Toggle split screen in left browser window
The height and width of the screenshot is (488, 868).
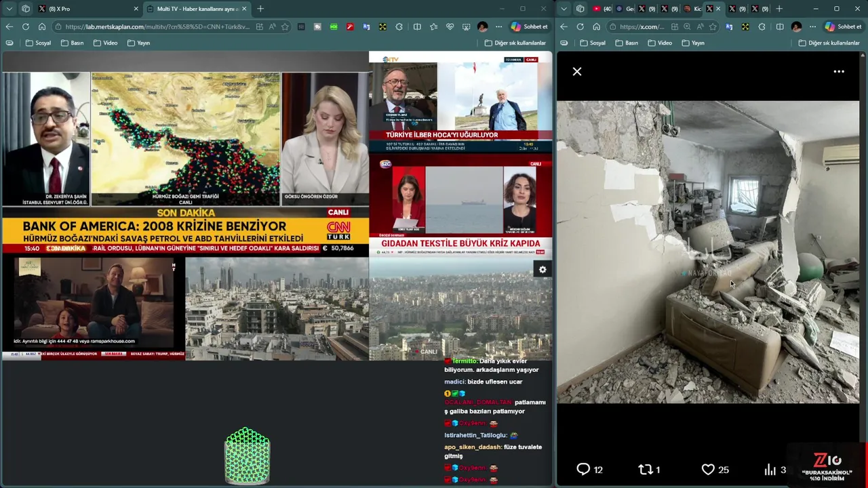pyautogui.click(x=417, y=26)
